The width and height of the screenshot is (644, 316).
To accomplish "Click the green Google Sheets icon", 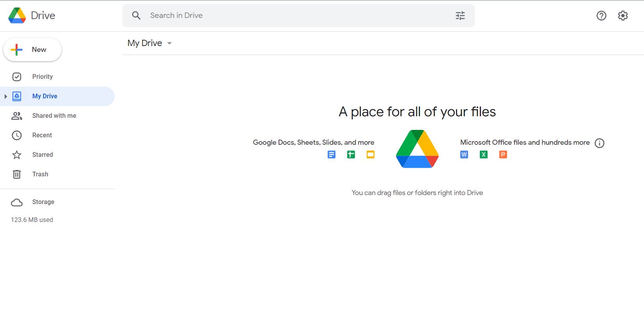I will click(351, 154).
